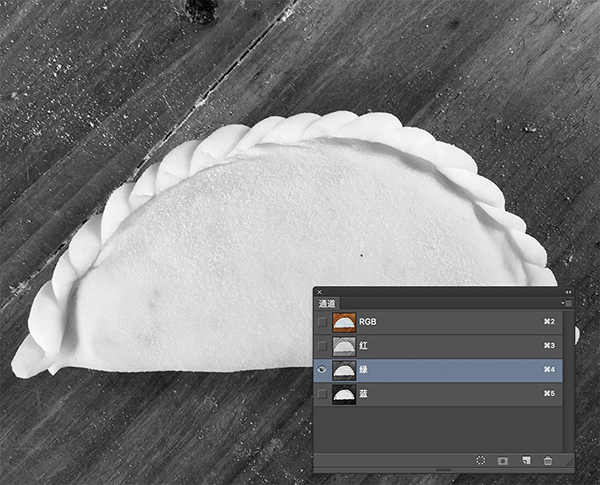This screenshot has width=600, height=485.
Task: Select the 蓝 (Blue) channel name
Action: coord(364,394)
